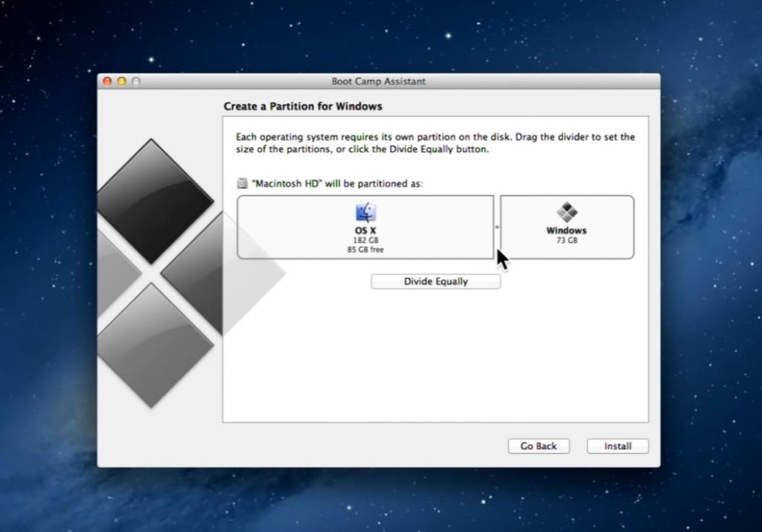Minimize the Boot Camp Assistant window
This screenshot has height=532, width=762.
pyautogui.click(x=121, y=81)
